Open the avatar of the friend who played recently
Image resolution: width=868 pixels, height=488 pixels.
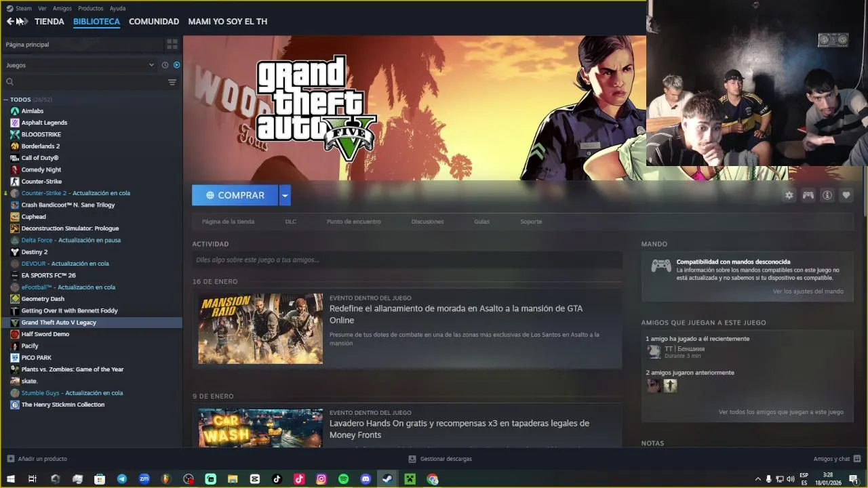pyautogui.click(x=654, y=352)
